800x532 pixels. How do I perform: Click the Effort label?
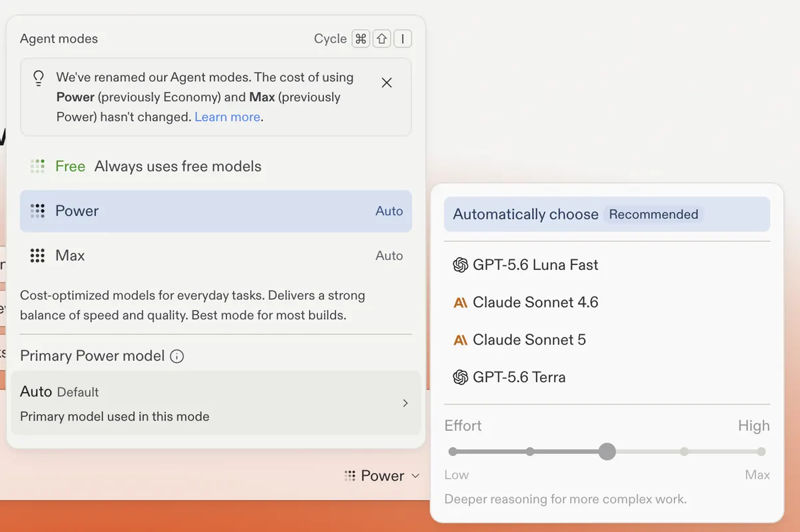pos(463,425)
